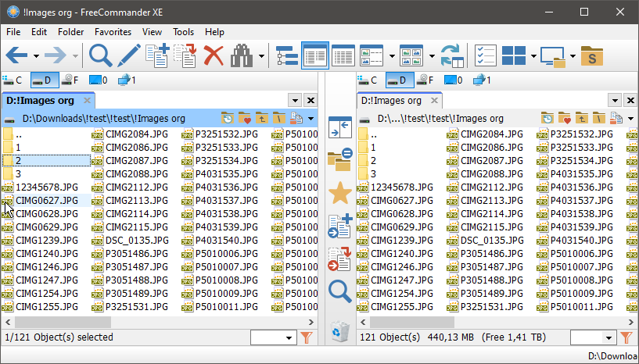Select drive C in right panel
The image size is (639, 364).
click(368, 80)
